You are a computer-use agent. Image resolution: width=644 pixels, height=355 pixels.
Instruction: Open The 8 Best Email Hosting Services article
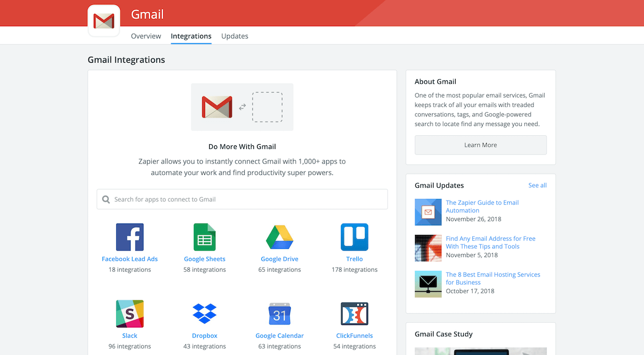pyautogui.click(x=493, y=278)
